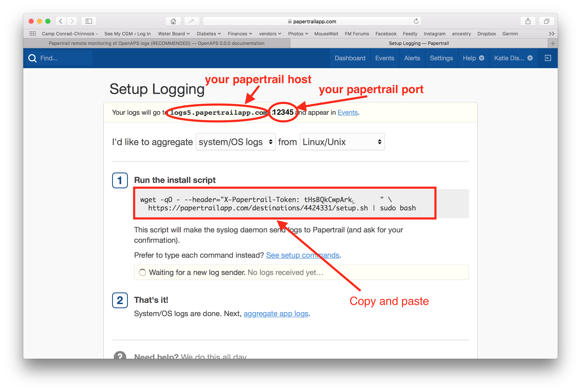Add a new tab with the plus icon
The width and height of the screenshot is (581, 392).
pos(553,43)
